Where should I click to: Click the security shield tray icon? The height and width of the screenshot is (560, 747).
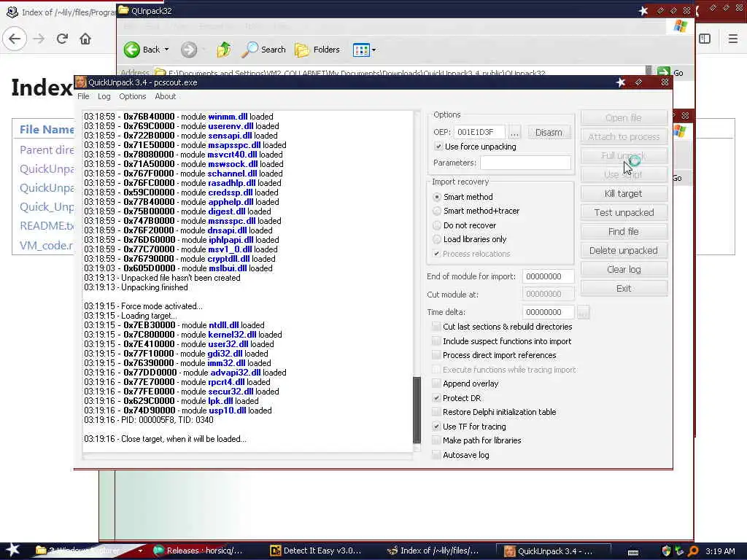point(667,551)
